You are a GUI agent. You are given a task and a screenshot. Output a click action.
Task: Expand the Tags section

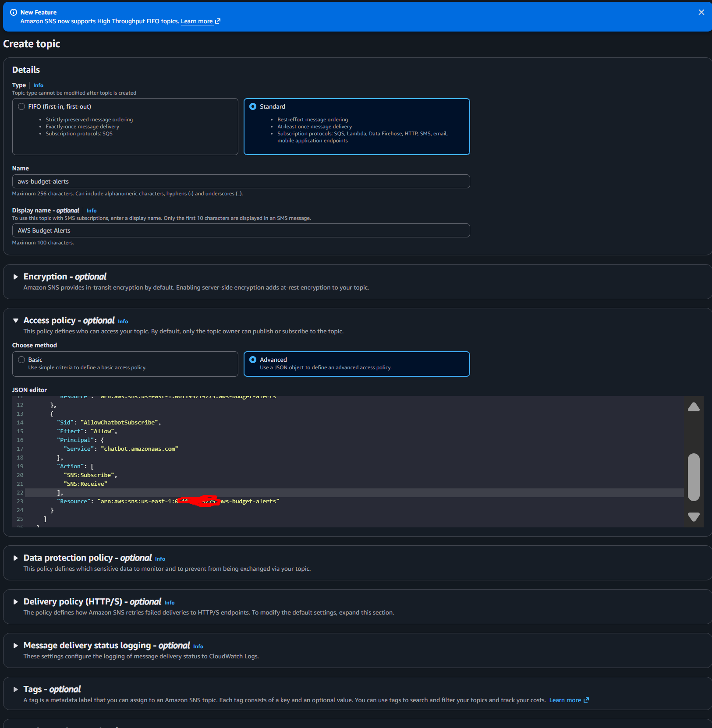click(x=16, y=689)
